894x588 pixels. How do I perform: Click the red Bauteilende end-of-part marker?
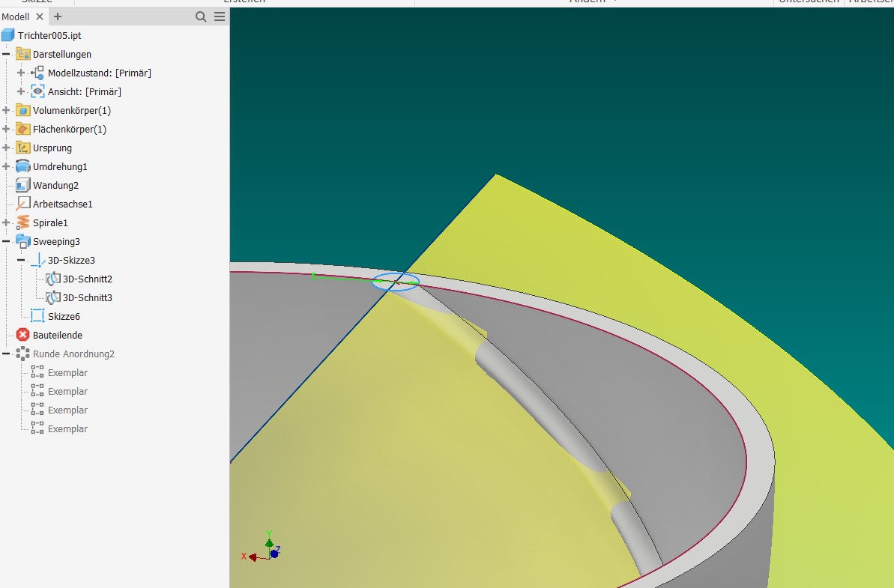(22, 335)
